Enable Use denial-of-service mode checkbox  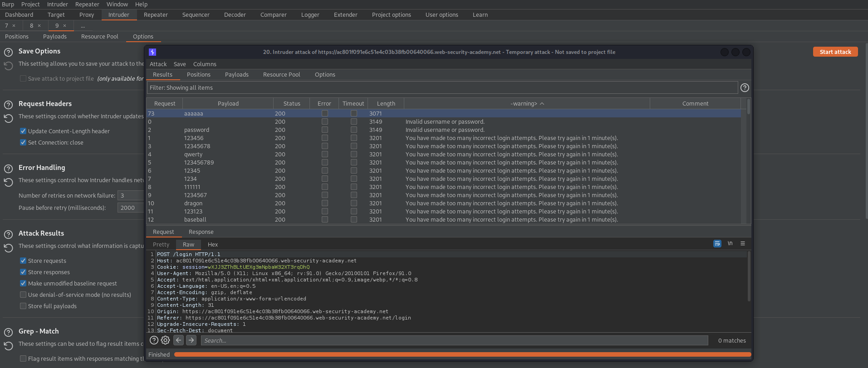(x=23, y=295)
